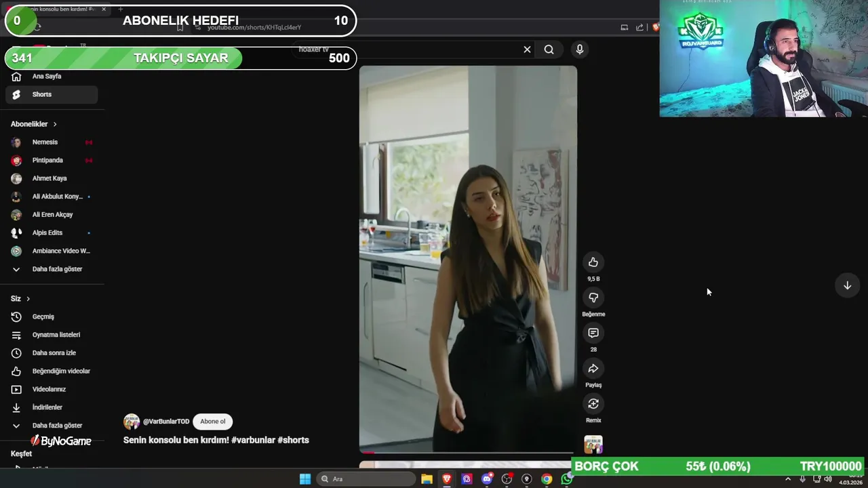The height and width of the screenshot is (488, 868).
Task: Open Nemesis subscription channel
Action: click(52, 142)
